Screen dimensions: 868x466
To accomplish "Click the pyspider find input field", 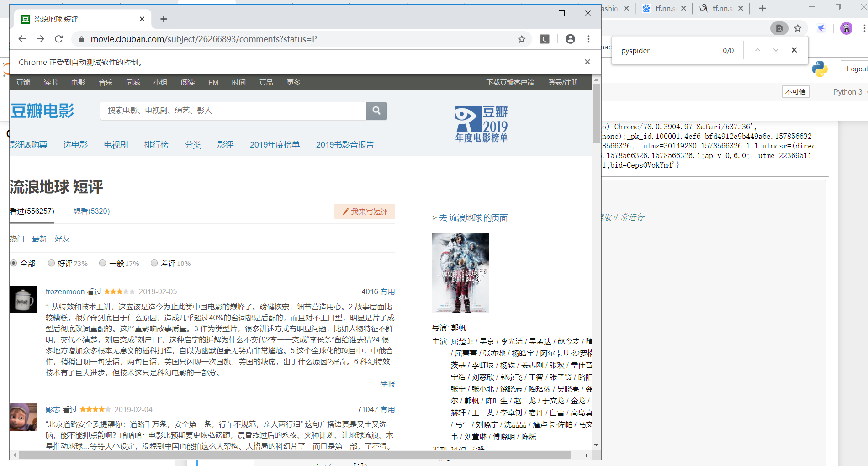I will click(x=667, y=50).
